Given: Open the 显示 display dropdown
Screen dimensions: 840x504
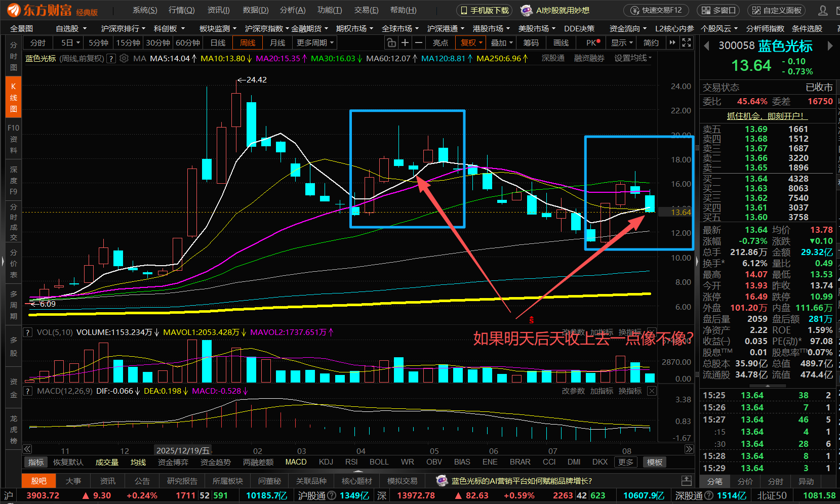Looking at the screenshot, I should tap(621, 43).
